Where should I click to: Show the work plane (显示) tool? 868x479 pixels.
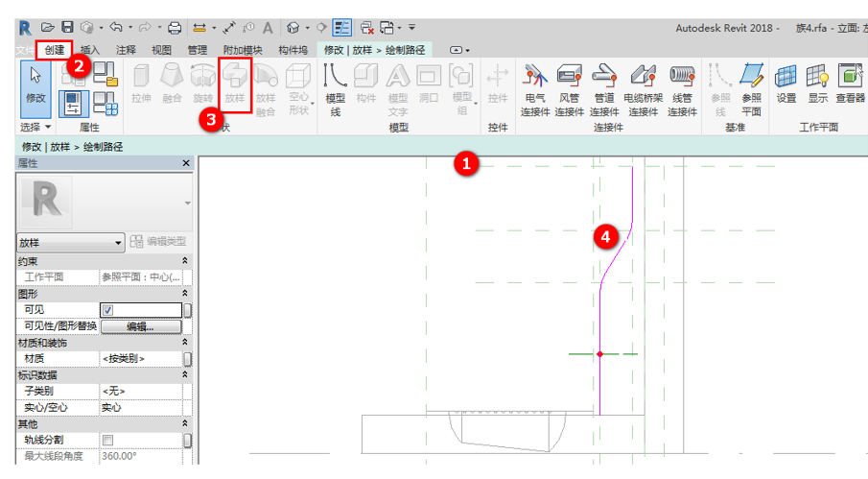(817, 84)
